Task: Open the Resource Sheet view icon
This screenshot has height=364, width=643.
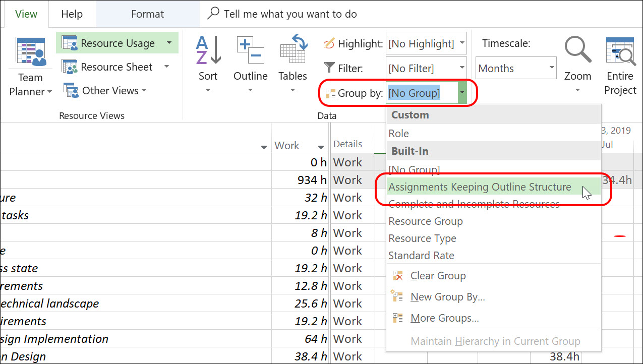Action: pos(69,67)
